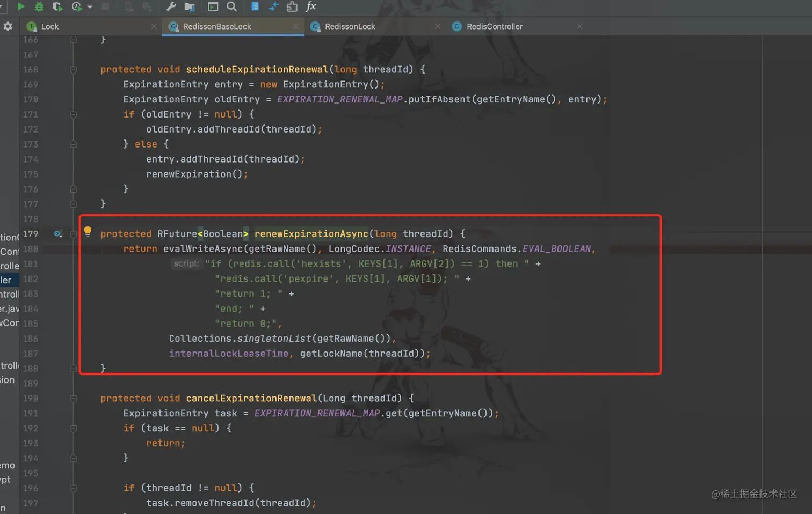
Task: Collapse scheduleExpirationRenewal method at line 168
Action: 74,70
